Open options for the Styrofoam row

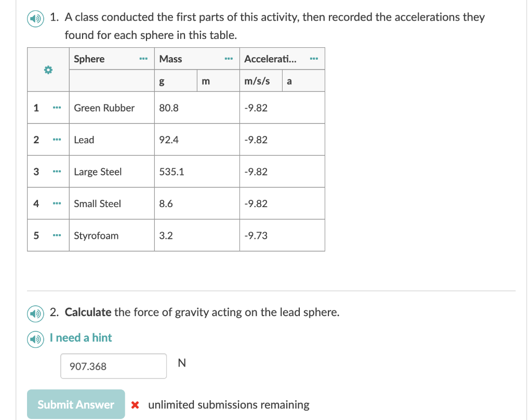click(x=57, y=235)
